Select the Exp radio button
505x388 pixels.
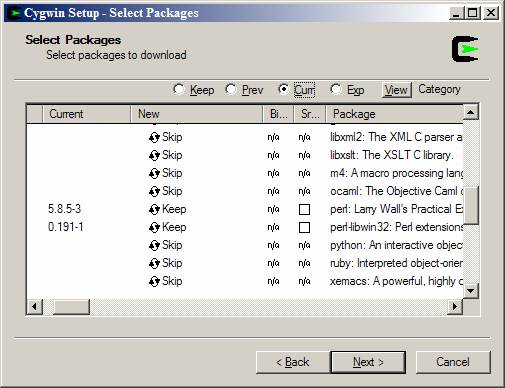336,89
